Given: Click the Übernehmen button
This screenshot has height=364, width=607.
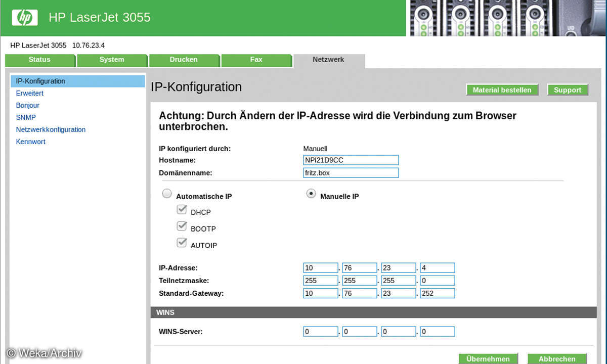Looking at the screenshot, I should pyautogui.click(x=488, y=358).
